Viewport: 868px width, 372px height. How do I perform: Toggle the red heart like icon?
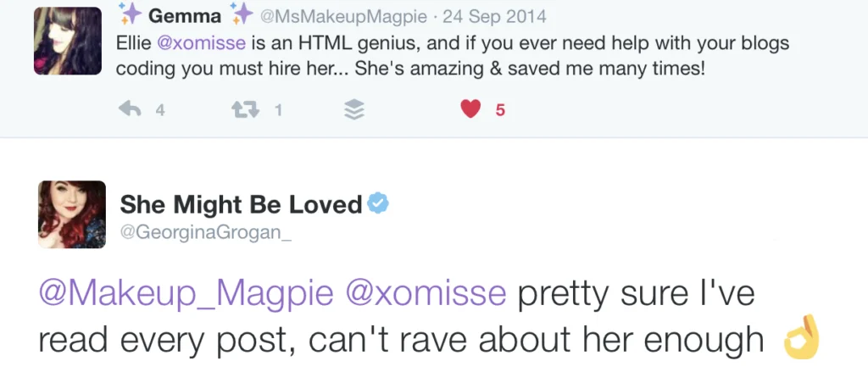tap(470, 109)
